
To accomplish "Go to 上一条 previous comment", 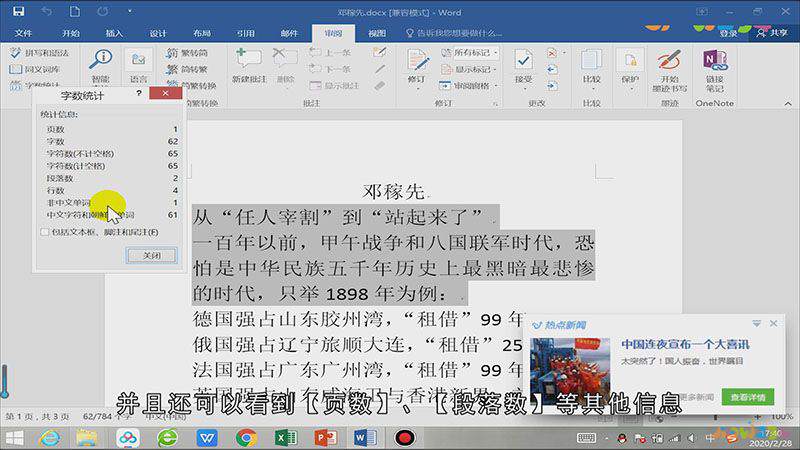I will (x=330, y=53).
